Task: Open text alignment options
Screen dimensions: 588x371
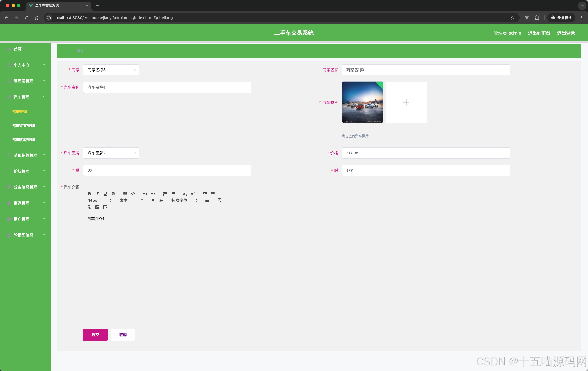Action: [x=207, y=200]
